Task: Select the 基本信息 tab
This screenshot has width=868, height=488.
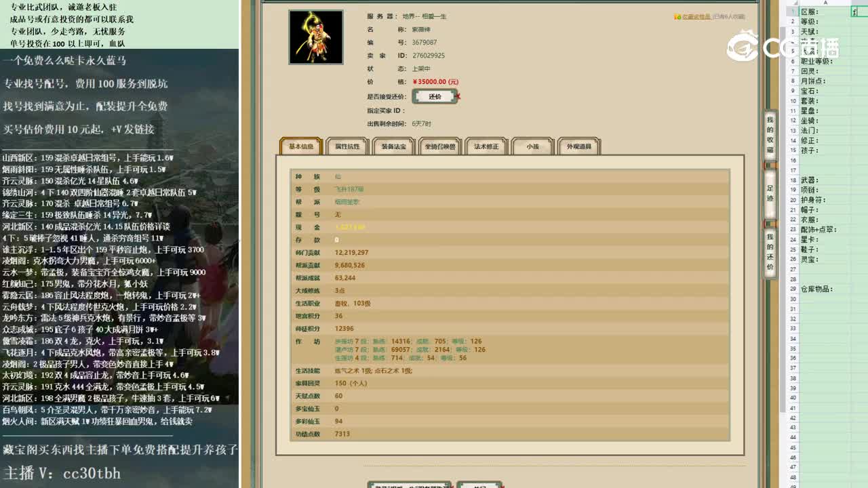Action: (300, 146)
